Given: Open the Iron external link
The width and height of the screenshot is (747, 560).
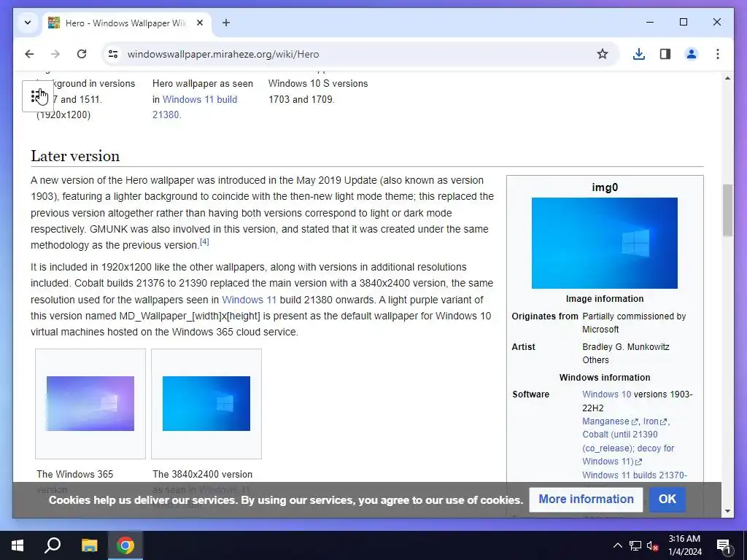Looking at the screenshot, I should 654,421.
